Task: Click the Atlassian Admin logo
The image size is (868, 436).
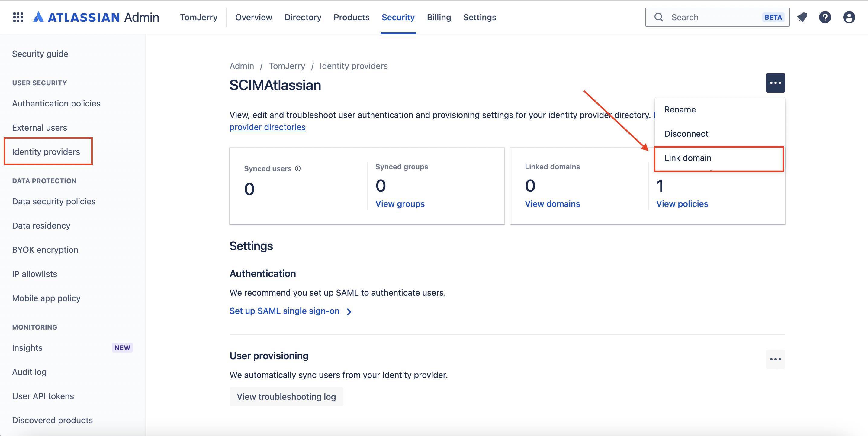Action: click(x=96, y=17)
